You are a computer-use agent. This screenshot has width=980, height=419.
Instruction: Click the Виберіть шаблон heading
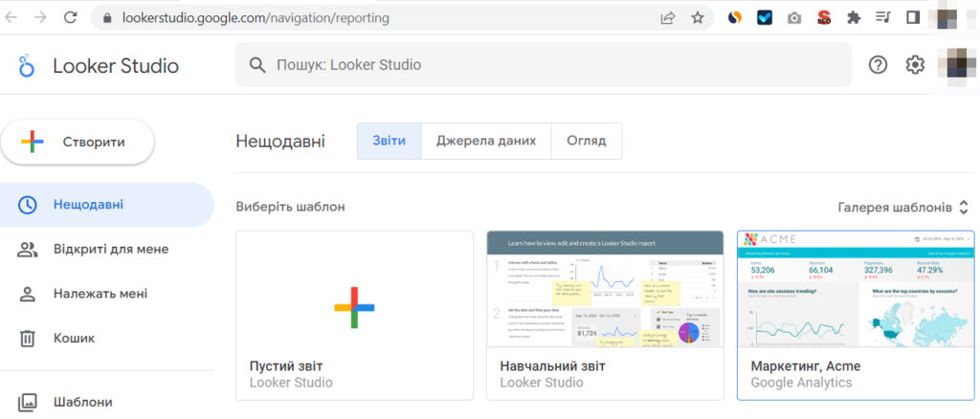tap(291, 207)
